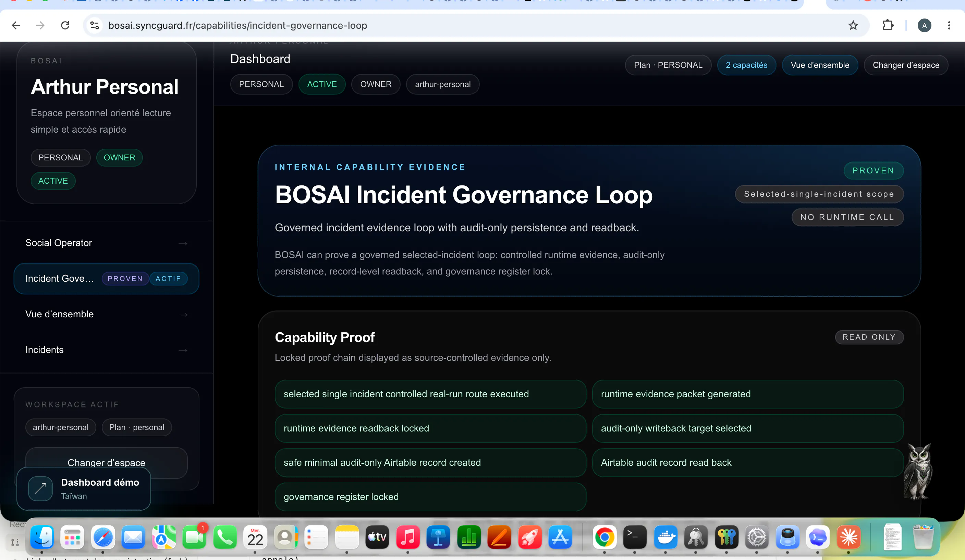Click Selected-single-incident scope badge
The image size is (965, 560).
coord(819,194)
